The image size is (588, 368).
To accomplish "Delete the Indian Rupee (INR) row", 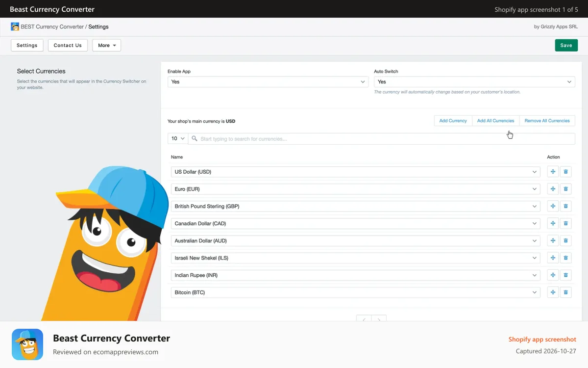I will [565, 275].
